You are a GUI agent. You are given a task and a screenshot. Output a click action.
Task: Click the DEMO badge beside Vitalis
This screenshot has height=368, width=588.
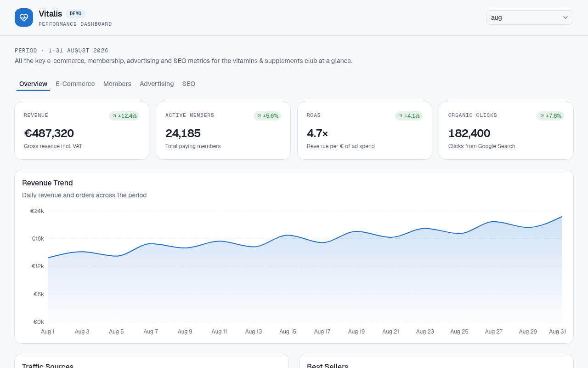tap(75, 14)
